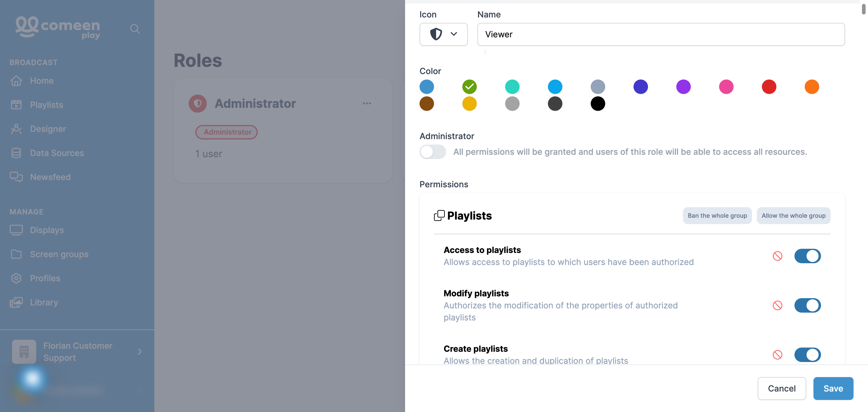Image resolution: width=868 pixels, height=412 pixels.
Task: Expand Florian Customer Support chevron
Action: click(140, 351)
